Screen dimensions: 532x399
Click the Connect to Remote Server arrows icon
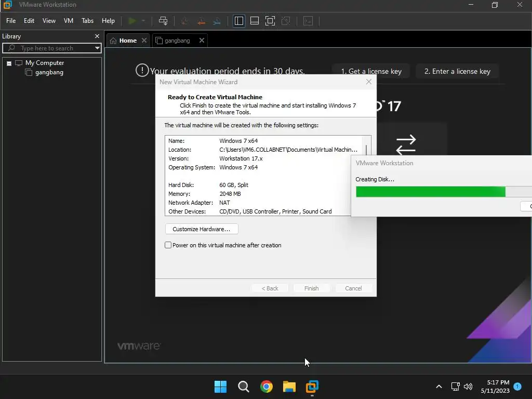point(406,144)
